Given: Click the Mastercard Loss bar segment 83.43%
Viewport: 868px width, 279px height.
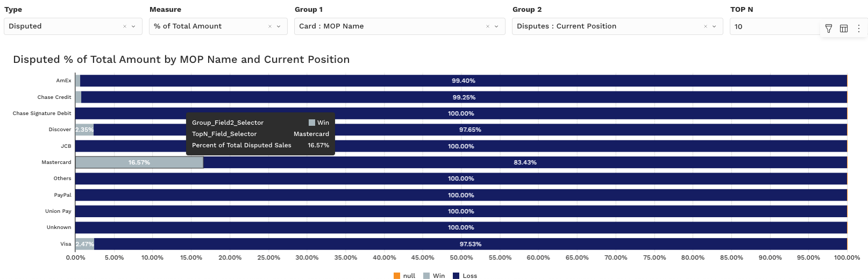Looking at the screenshot, I should (x=525, y=162).
